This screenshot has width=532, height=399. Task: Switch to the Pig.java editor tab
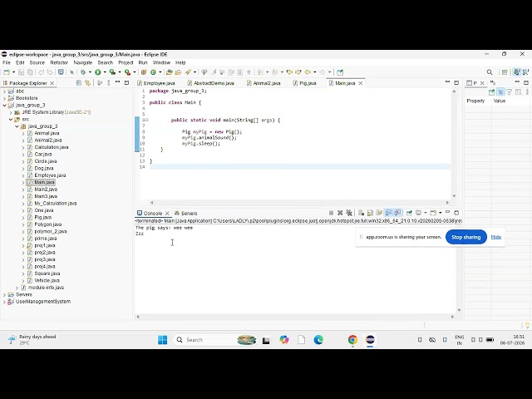(x=305, y=83)
